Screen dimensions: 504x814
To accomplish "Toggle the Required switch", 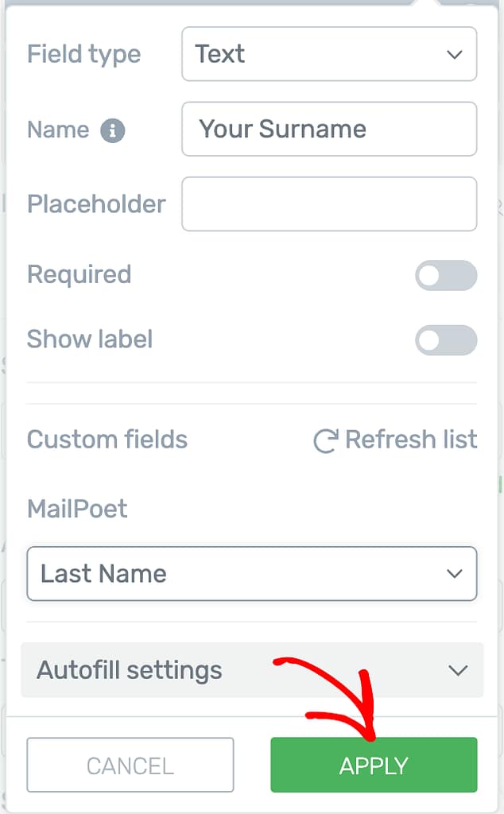I will pyautogui.click(x=446, y=276).
